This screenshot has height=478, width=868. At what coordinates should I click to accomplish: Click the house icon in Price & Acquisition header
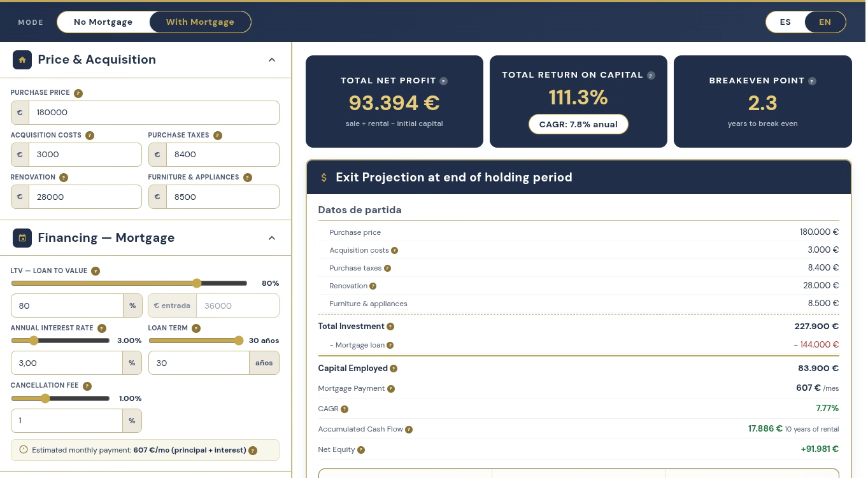[x=22, y=60]
